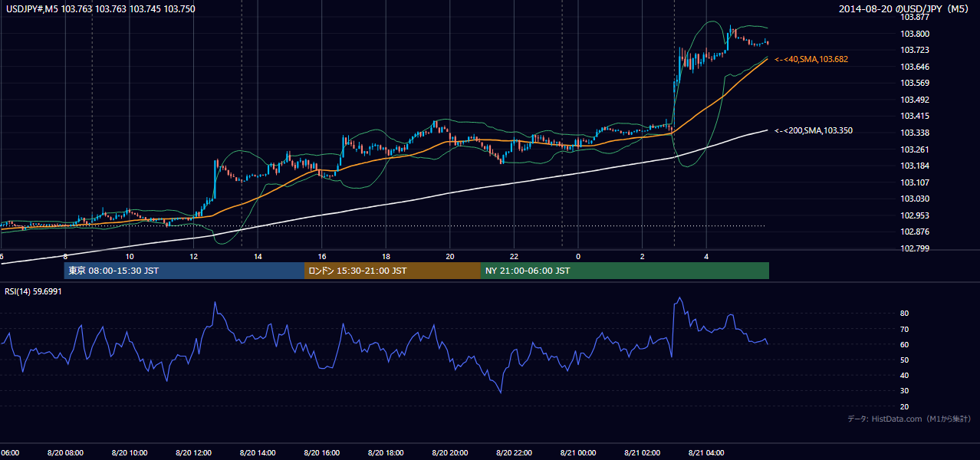
Task: Click hour label 12 under the price chart
Action: tap(194, 256)
